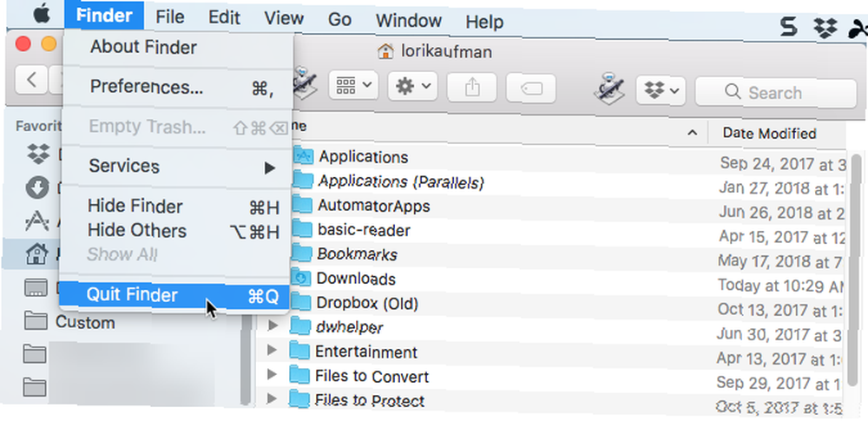Image resolution: width=868 pixels, height=421 pixels.
Task: Select the basic-reader folder
Action: pyautogui.click(x=364, y=230)
